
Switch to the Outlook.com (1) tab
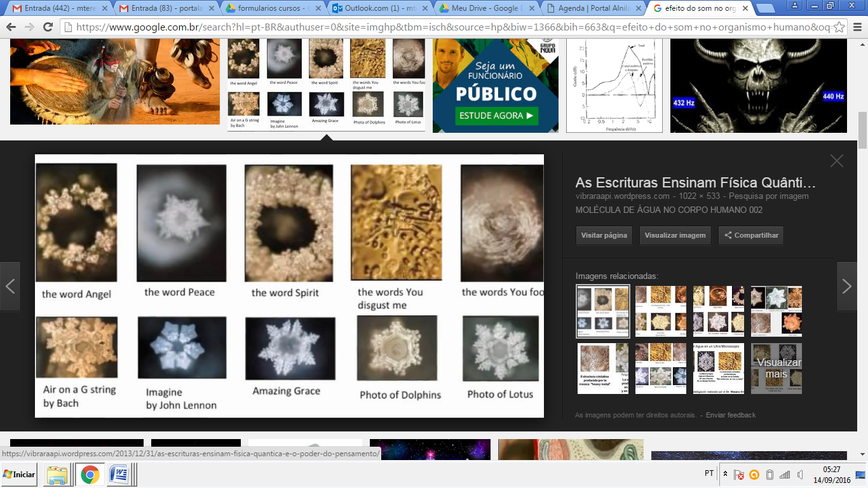click(379, 9)
